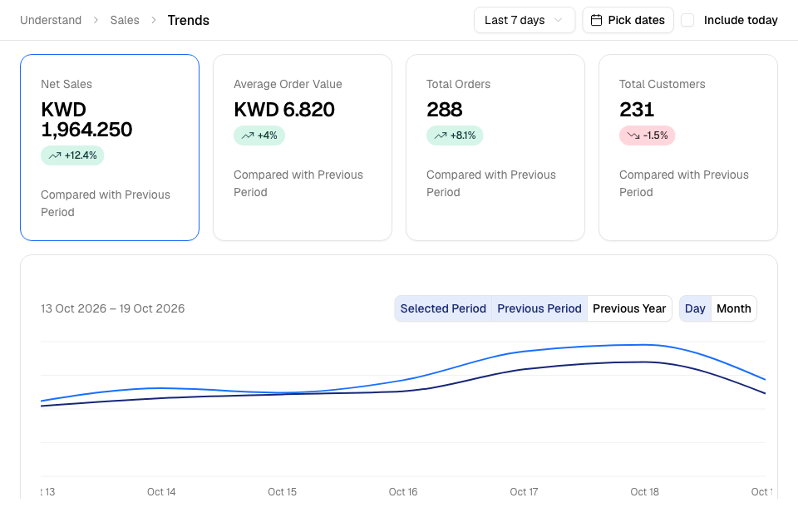The image size is (798, 532).
Task: Go to Understand breadcrumb
Action: coord(51,20)
